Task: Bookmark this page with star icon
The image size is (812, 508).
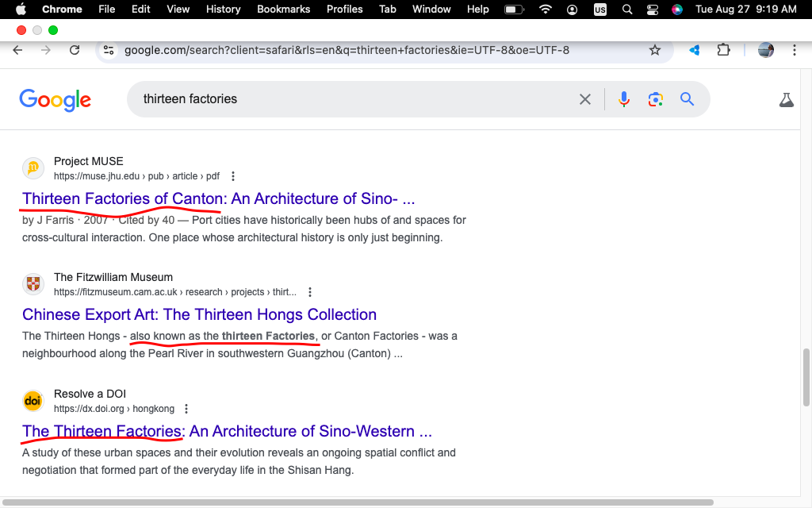Action: pos(655,50)
